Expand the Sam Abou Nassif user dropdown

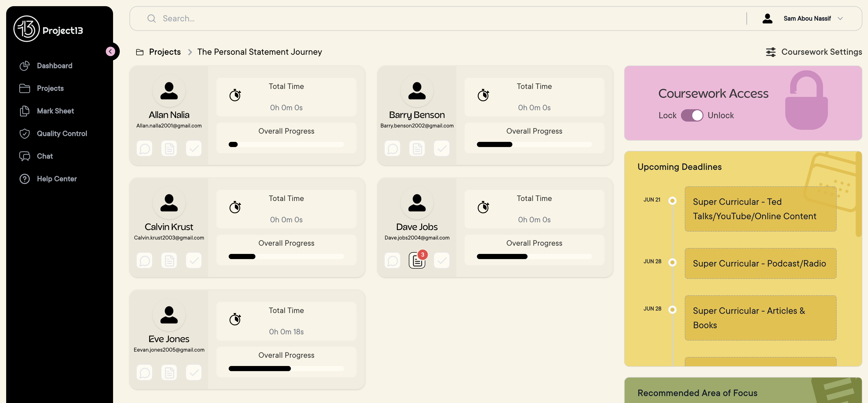coord(840,19)
